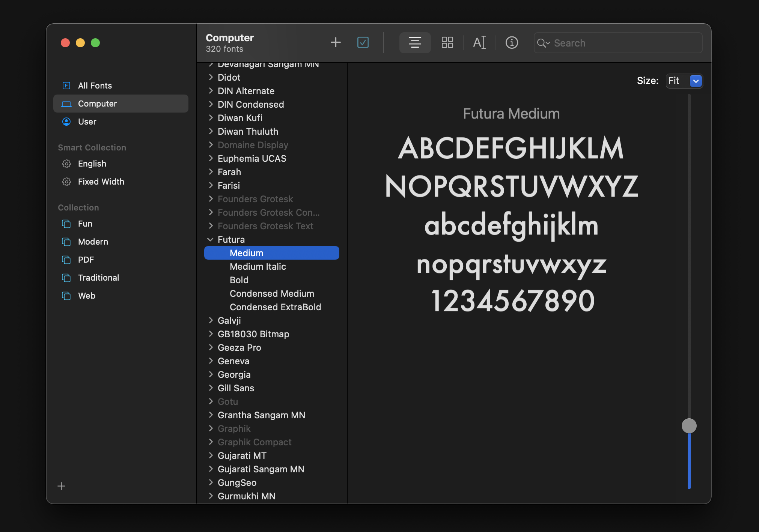Viewport: 759px width, 532px height.
Task: Select Futura Medium Italic variant
Action: pyautogui.click(x=258, y=266)
